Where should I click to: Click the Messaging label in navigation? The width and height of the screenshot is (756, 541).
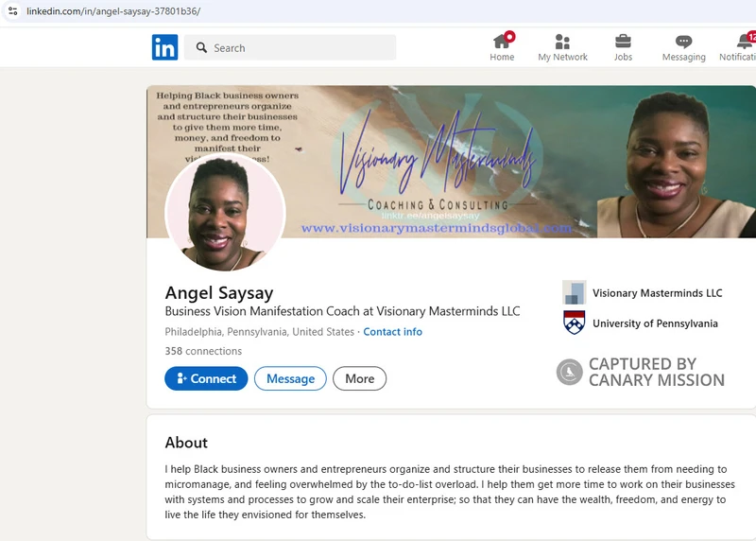click(x=683, y=57)
